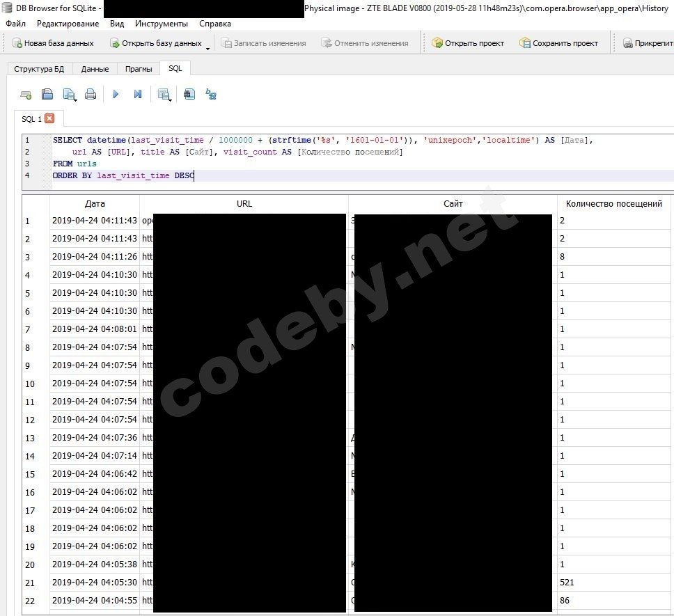This screenshot has height=616, width=674.
Task: Switch to Прагмы tab
Action: click(x=139, y=69)
